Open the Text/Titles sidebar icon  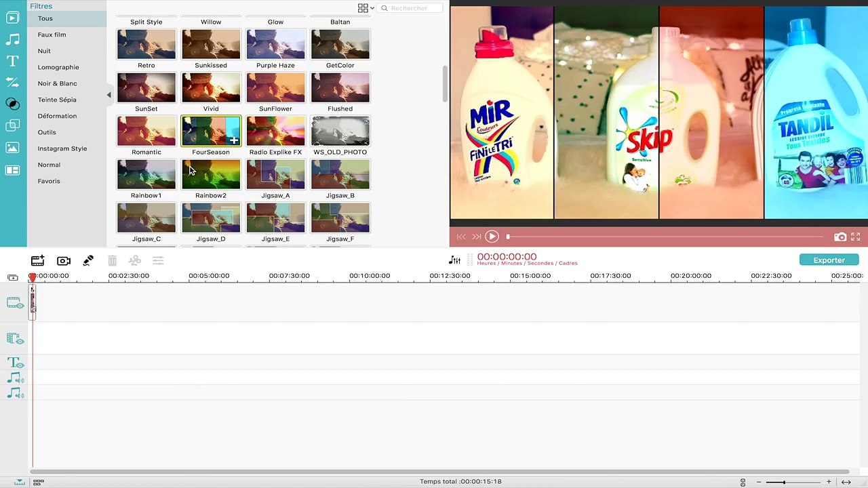[x=12, y=61]
